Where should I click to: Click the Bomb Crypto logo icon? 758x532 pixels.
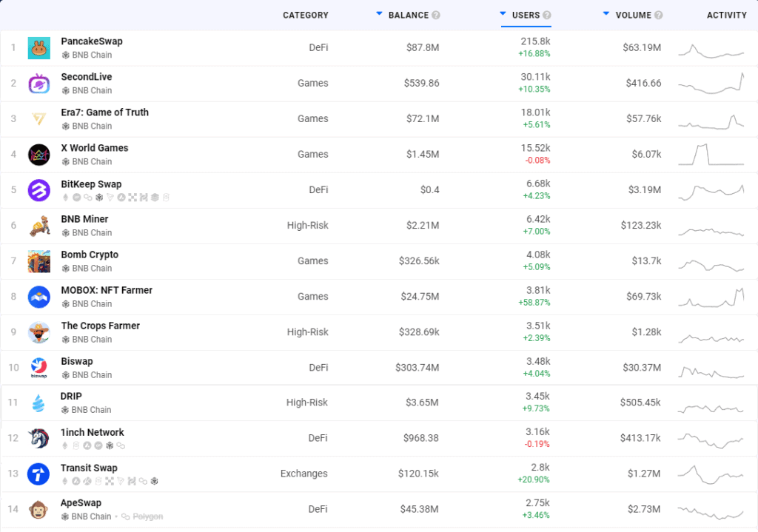39,261
